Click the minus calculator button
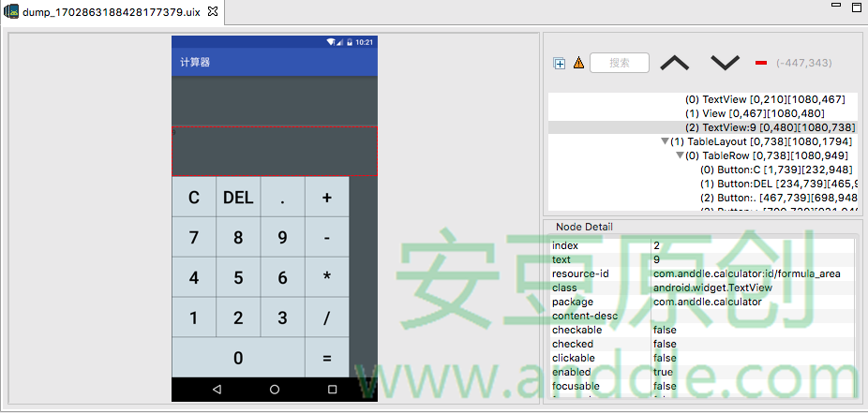This screenshot has height=413, width=868. point(326,237)
